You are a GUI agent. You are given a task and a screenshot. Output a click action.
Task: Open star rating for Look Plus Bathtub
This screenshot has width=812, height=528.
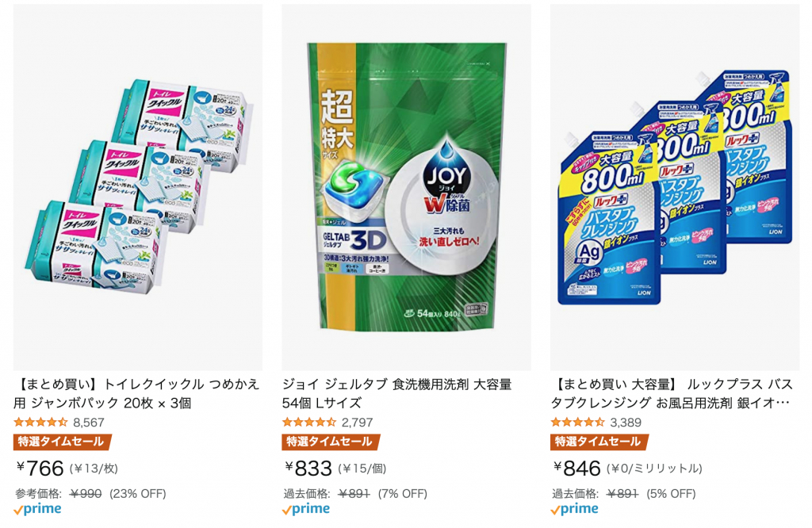[578, 423]
